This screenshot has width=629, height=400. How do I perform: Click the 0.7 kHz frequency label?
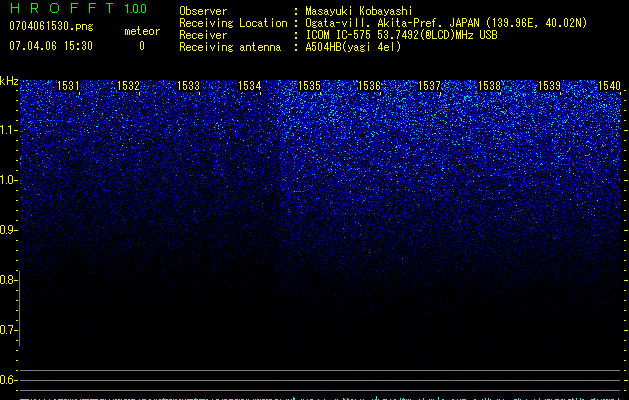pyautogui.click(x=8, y=330)
